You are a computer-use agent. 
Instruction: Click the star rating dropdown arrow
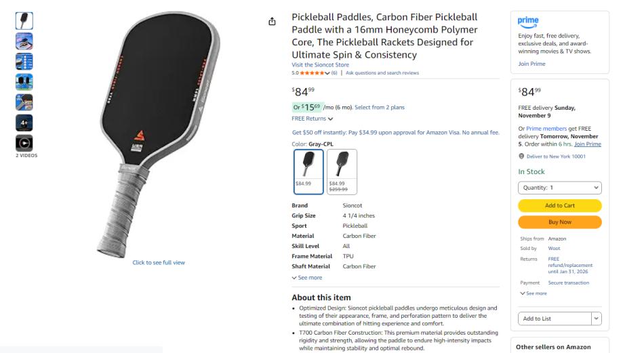click(327, 73)
